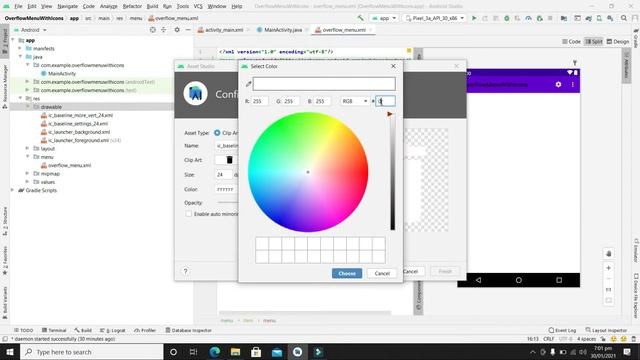Viewport: 640px width, 360px height.
Task: Open help with the question mark icon
Action: (185, 271)
